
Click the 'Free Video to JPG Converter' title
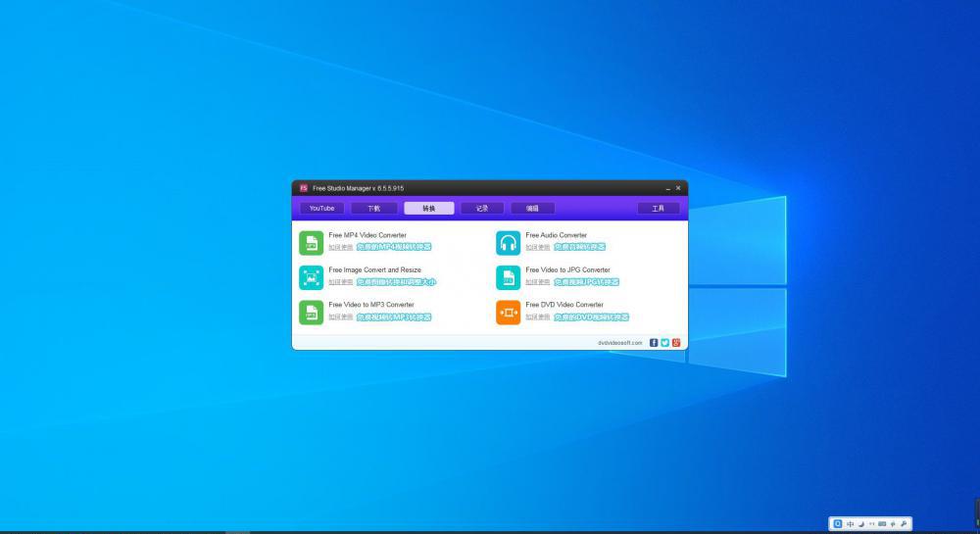[x=567, y=270]
